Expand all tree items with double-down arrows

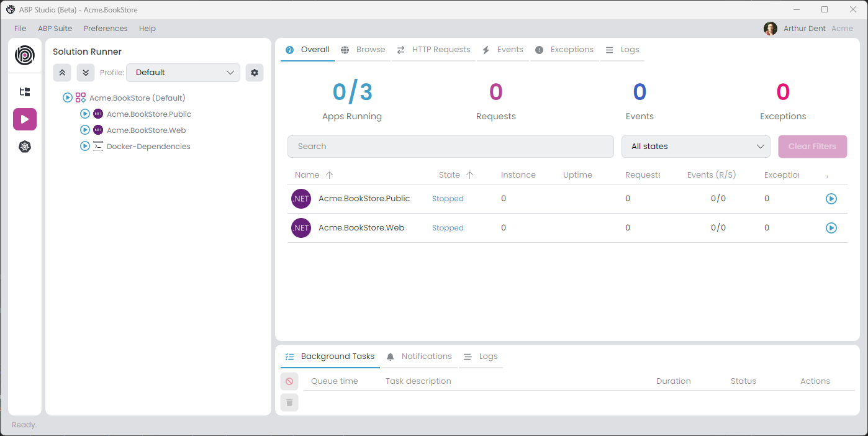click(x=86, y=73)
